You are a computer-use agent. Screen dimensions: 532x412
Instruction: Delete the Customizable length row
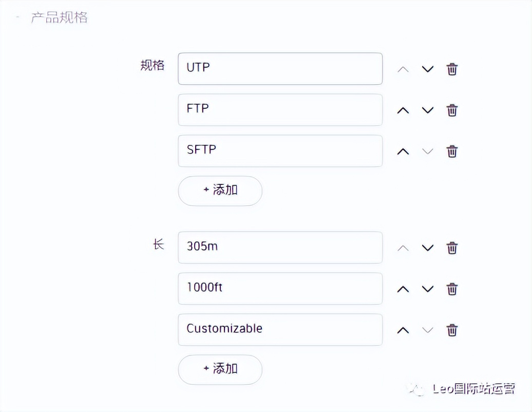click(452, 330)
